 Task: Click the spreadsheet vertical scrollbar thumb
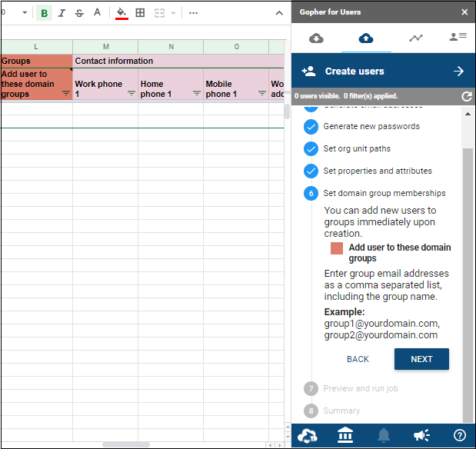tap(287, 111)
